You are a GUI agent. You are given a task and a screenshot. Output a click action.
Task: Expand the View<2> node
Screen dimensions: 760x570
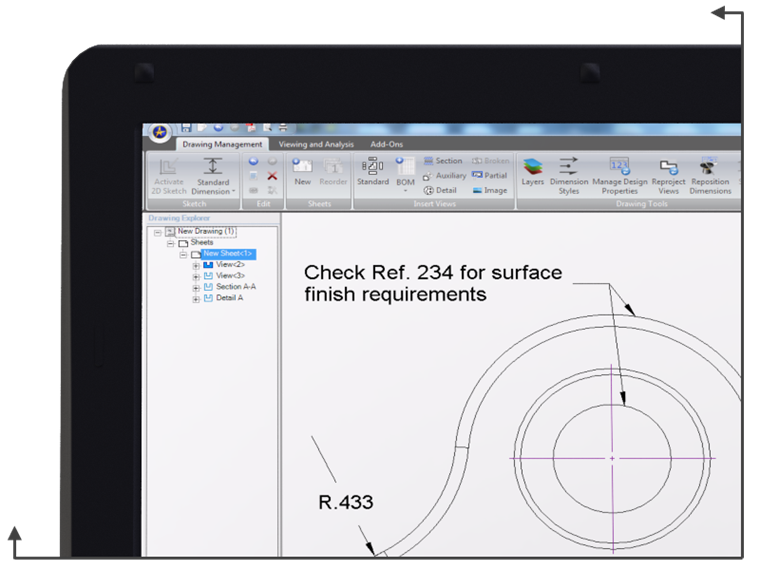pos(196,266)
